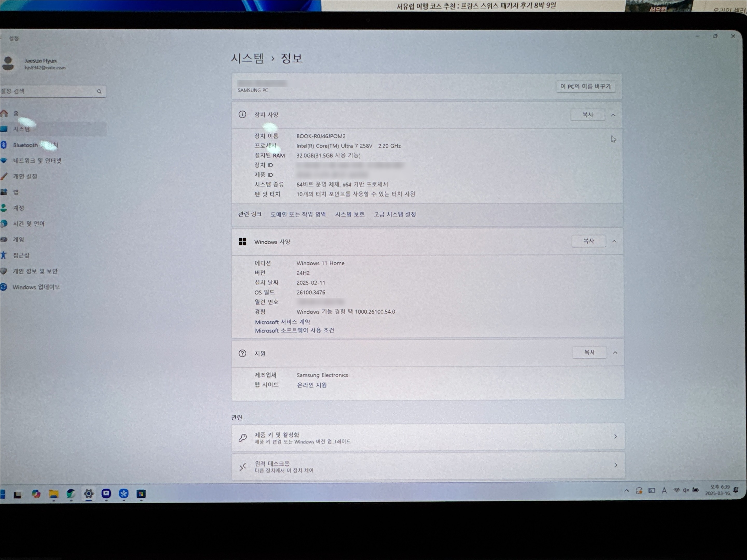The image size is (747, 560).
Task: Show hidden system tray icons
Action: point(626,491)
